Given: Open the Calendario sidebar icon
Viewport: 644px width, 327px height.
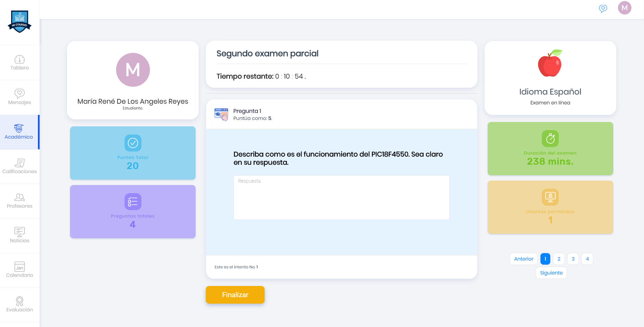Looking at the screenshot, I should [20, 270].
